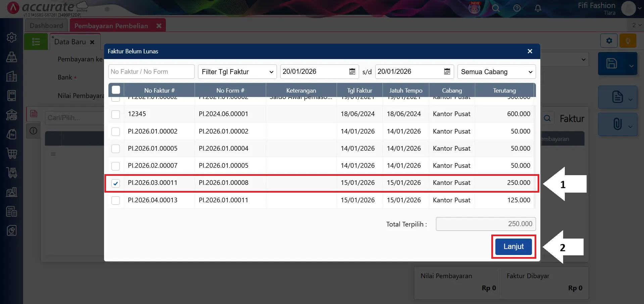644x304 pixels.
Task: Click the Lanjut button
Action: (x=513, y=247)
